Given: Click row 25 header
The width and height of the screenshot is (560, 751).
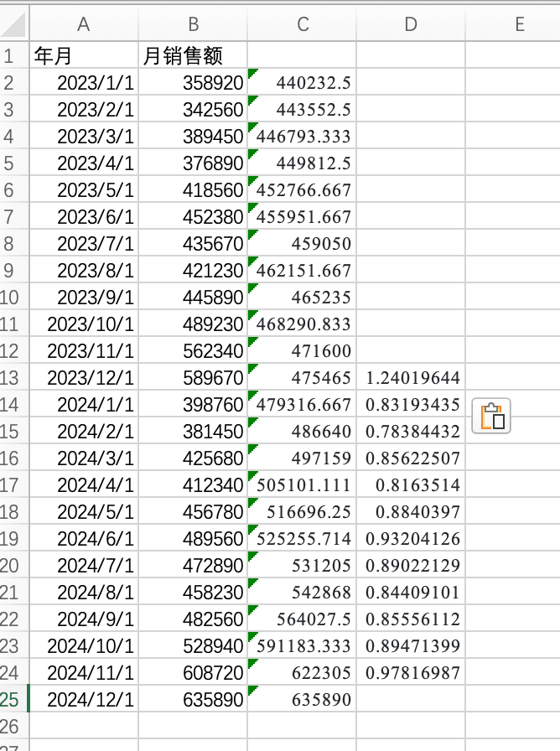Looking at the screenshot, I should tap(10, 700).
